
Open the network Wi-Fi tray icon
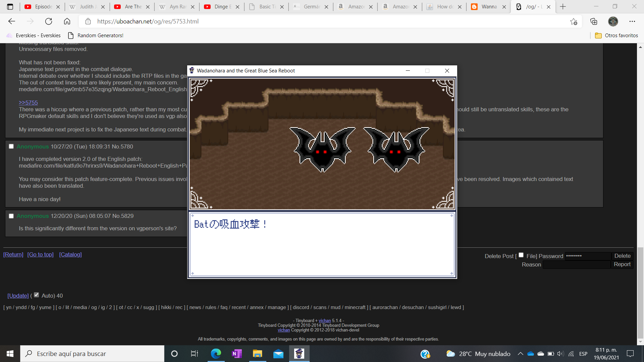[571, 354]
